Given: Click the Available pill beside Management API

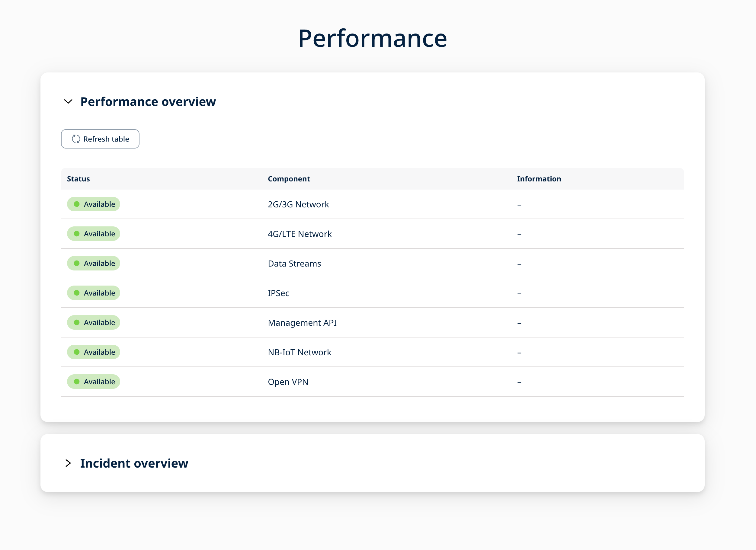Looking at the screenshot, I should [x=93, y=322].
